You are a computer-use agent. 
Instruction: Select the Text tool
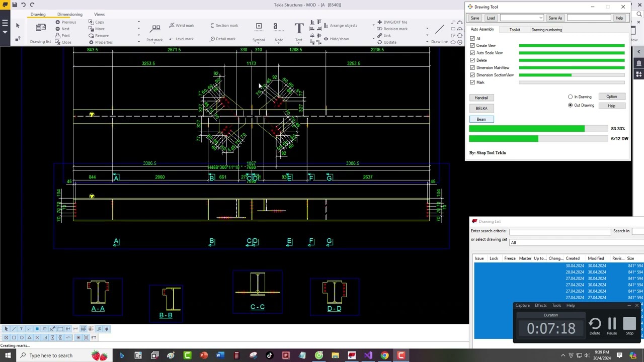point(298,32)
